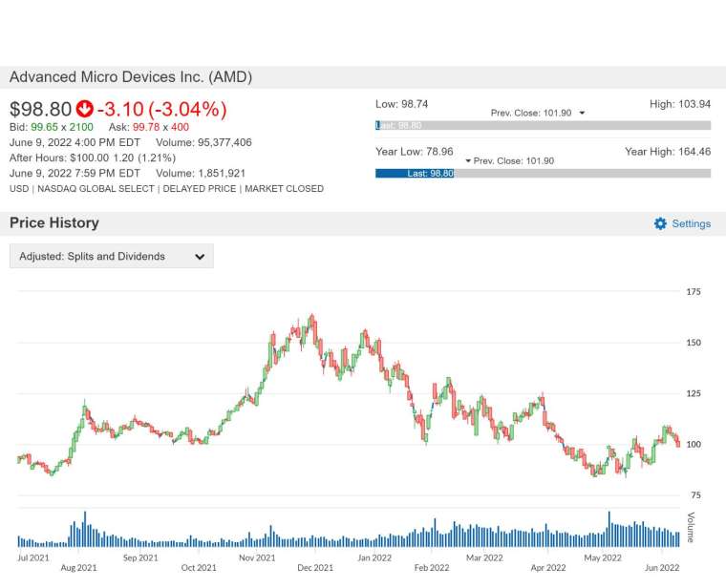The image size is (726, 588).
Task: Click the DELAYED PRICE label
Action: pyautogui.click(x=200, y=189)
